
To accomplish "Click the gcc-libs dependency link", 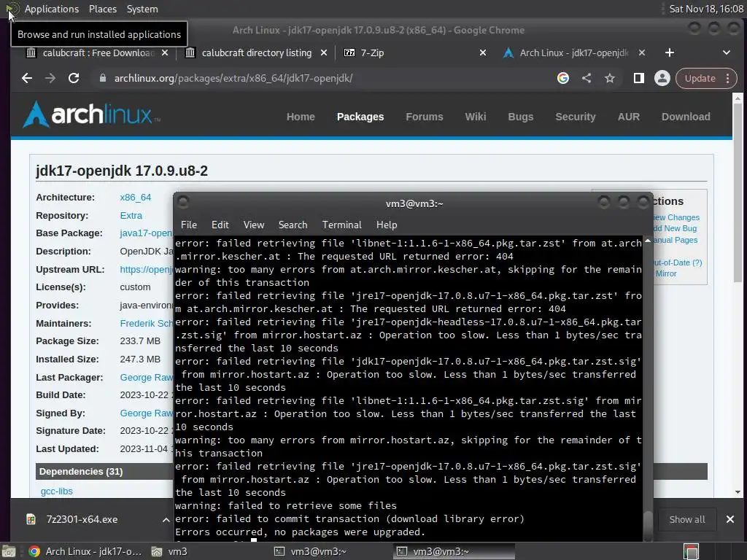I will click(57, 491).
